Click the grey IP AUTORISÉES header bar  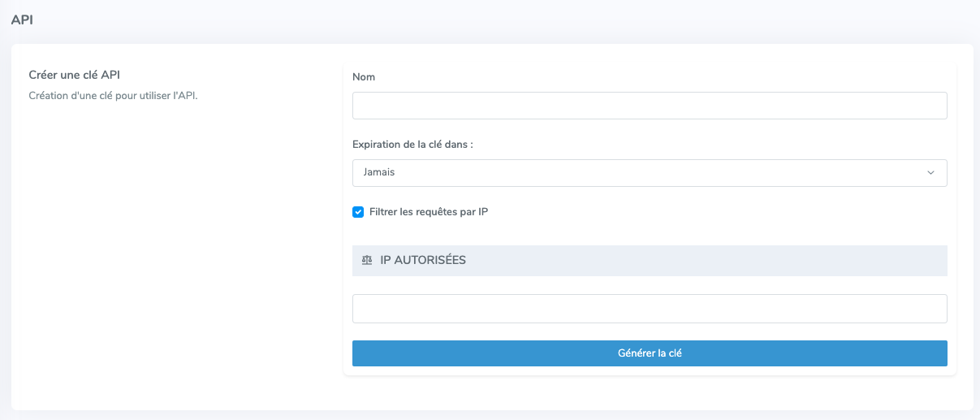(650, 261)
